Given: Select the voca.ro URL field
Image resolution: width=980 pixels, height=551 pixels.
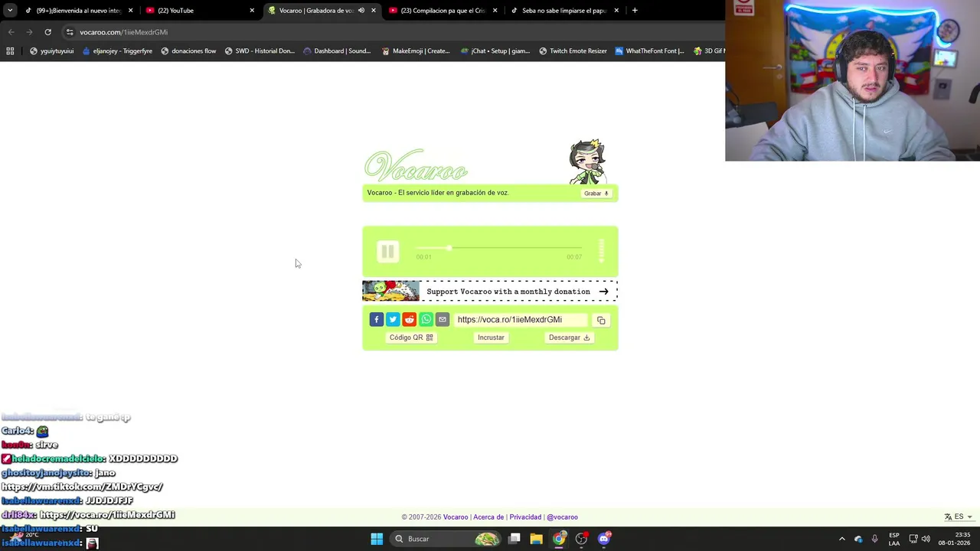Looking at the screenshot, I should pos(521,320).
